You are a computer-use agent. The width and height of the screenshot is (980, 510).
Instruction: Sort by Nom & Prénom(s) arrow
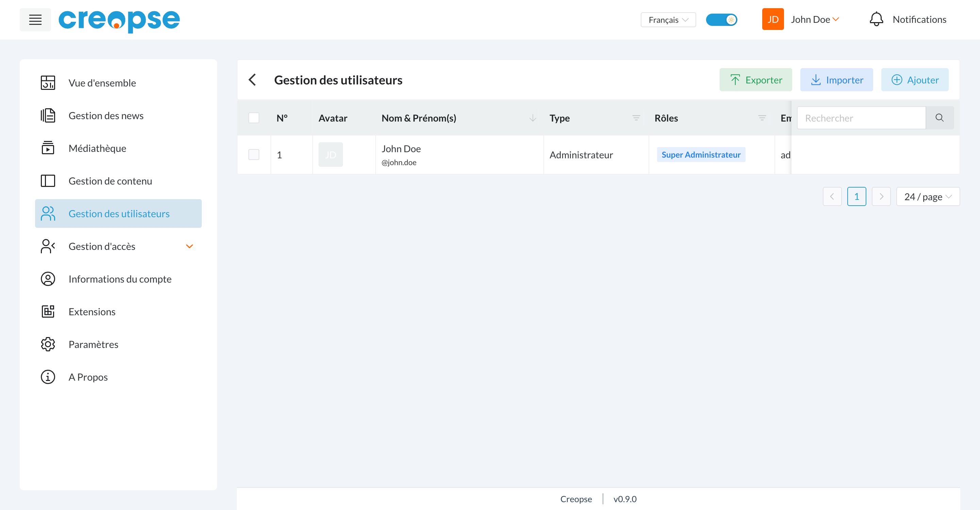pos(533,118)
